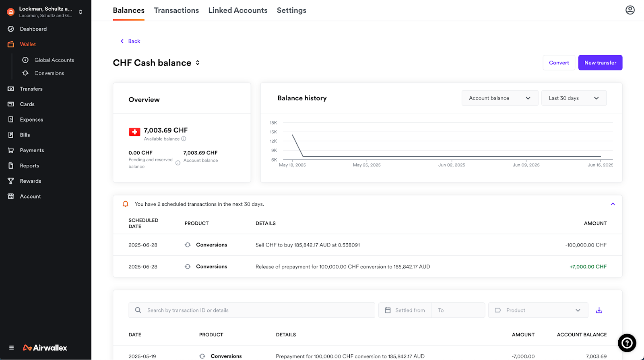The image size is (644, 360).
Task: Open the Expenses section
Action: click(31, 120)
